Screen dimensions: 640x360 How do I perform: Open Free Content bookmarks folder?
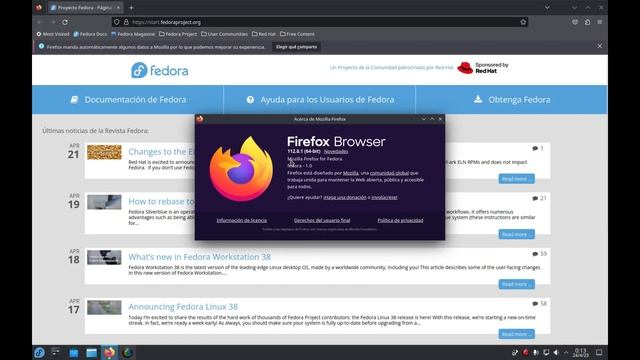(297, 34)
